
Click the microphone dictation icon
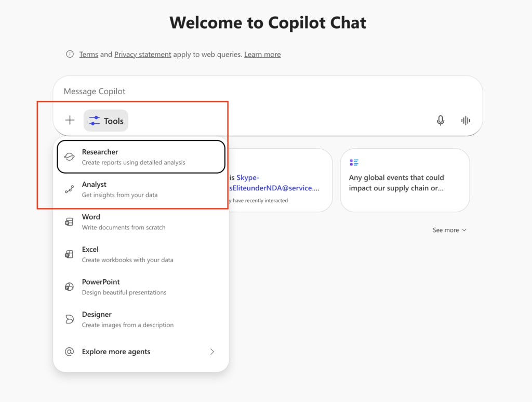click(x=441, y=121)
